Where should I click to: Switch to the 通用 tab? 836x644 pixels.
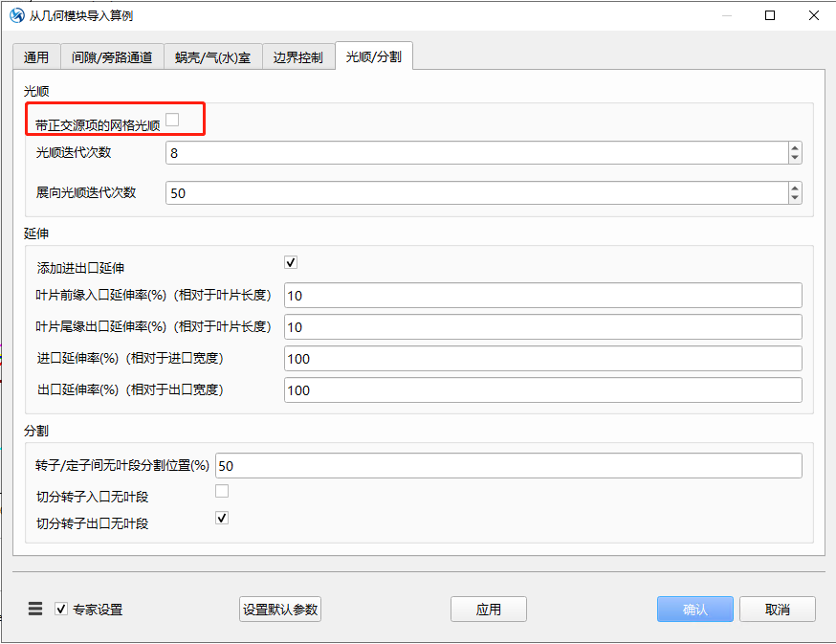point(36,57)
